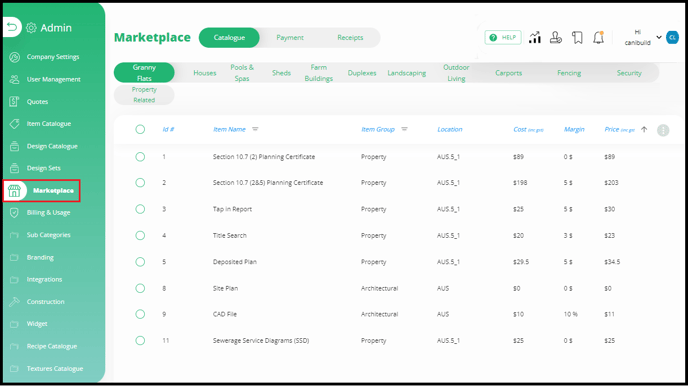Click the Billing & Usage shield icon
Screen dimensions: 688x386
tap(14, 213)
